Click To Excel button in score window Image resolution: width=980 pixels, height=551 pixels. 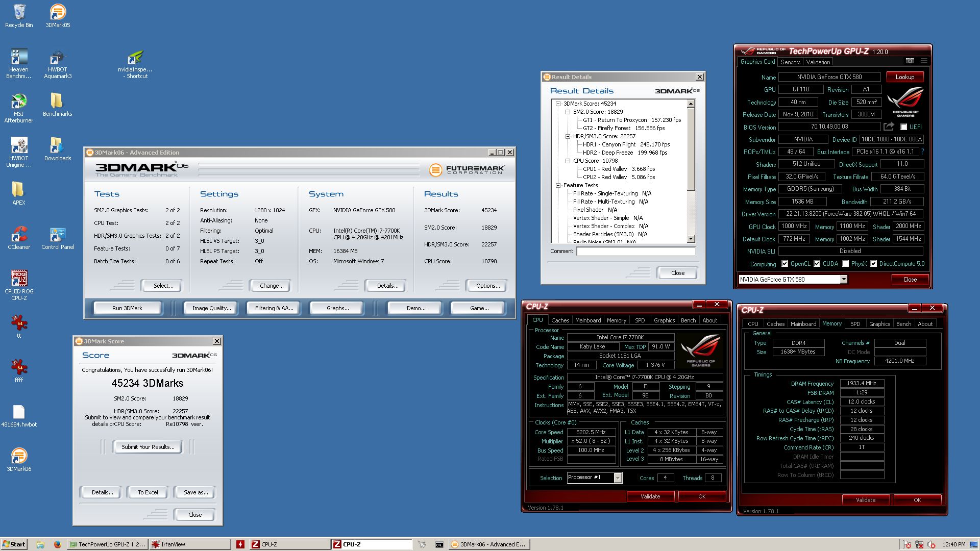click(148, 492)
